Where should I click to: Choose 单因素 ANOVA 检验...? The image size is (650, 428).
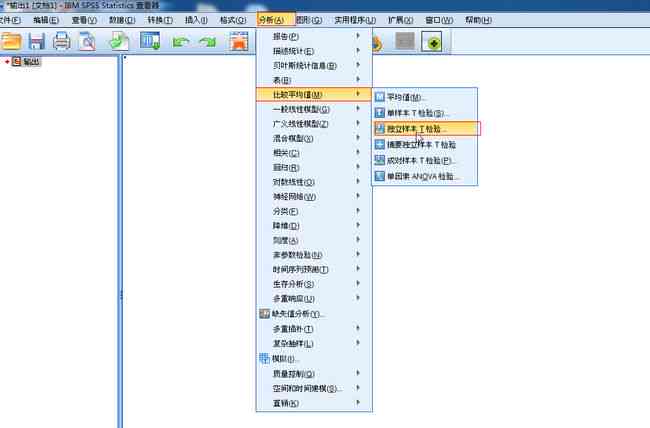click(425, 176)
